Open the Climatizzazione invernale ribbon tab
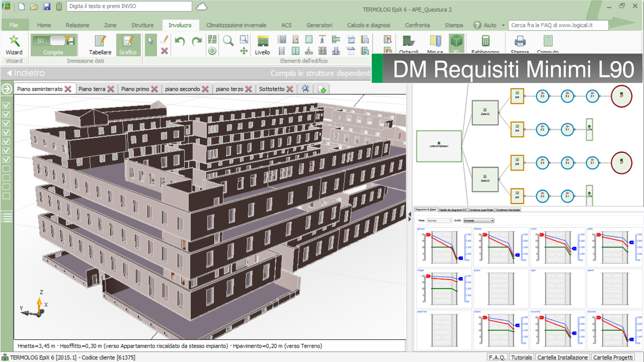Screen dimensions: 644x362 tap(236, 25)
